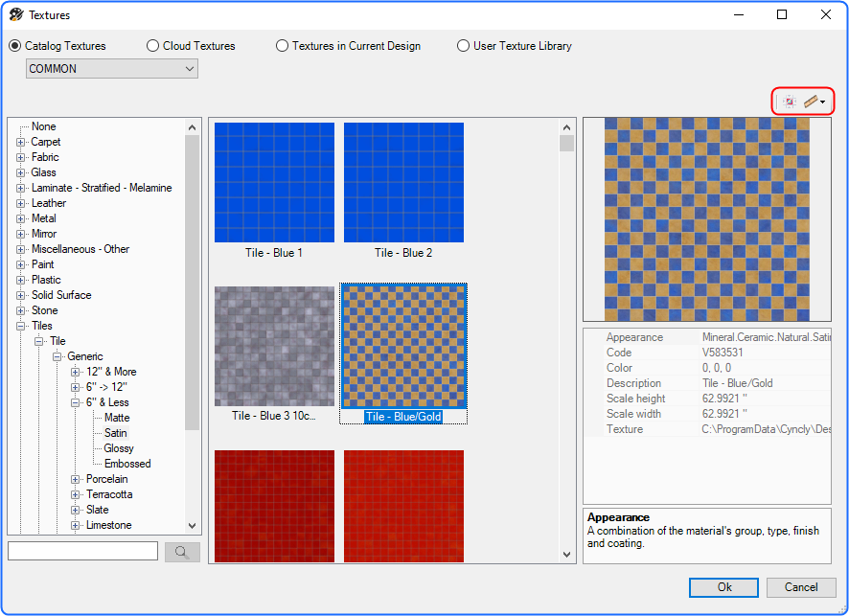Select Cloud Textures radio button
This screenshot has height=616, width=849.
(x=152, y=46)
